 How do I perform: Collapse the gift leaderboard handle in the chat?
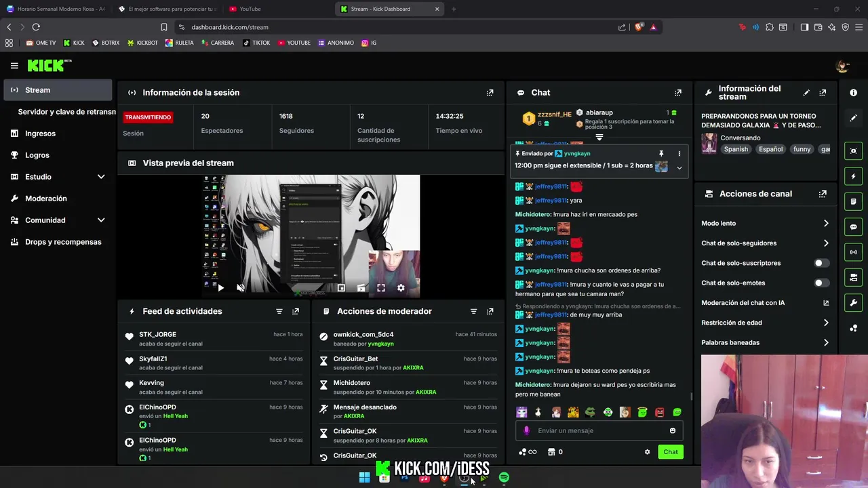pos(599,138)
